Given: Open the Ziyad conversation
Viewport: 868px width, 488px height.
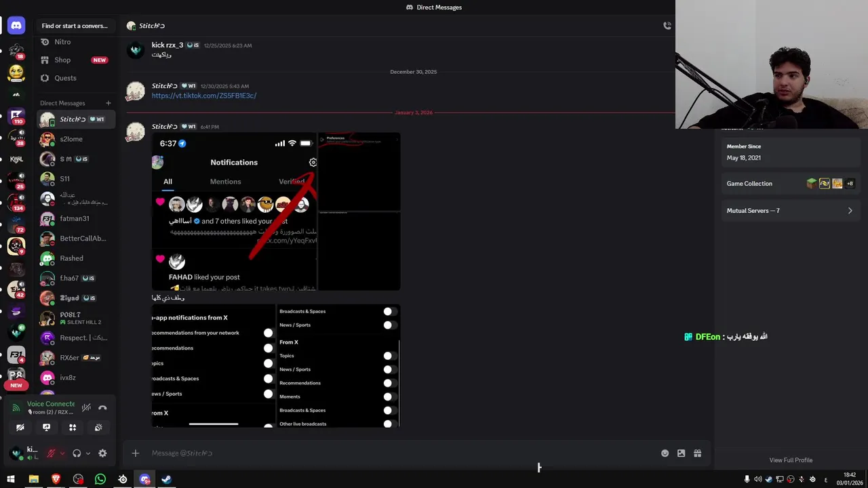Looking at the screenshot, I should tap(76, 298).
